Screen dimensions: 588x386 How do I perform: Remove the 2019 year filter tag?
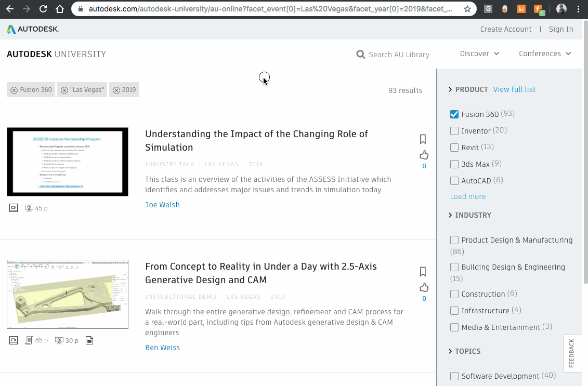point(116,90)
